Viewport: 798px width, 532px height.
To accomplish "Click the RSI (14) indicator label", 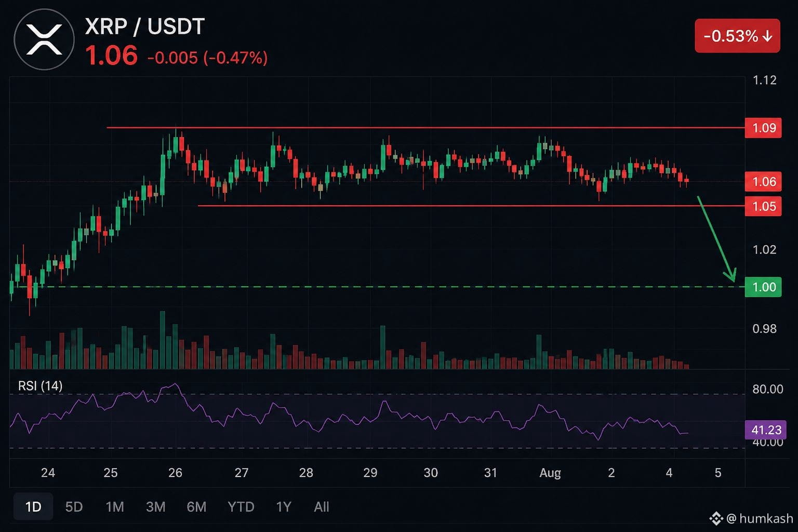I will 41,385.
